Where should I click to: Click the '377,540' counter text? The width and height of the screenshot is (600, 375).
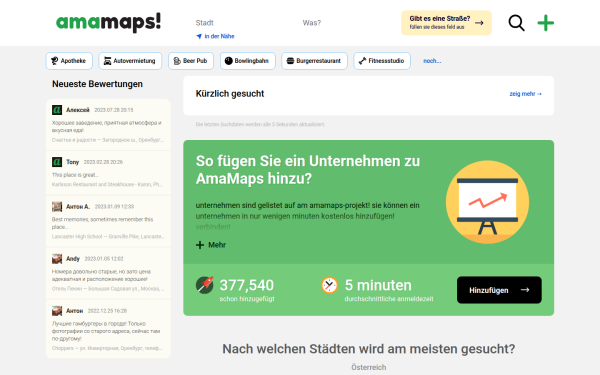246,285
